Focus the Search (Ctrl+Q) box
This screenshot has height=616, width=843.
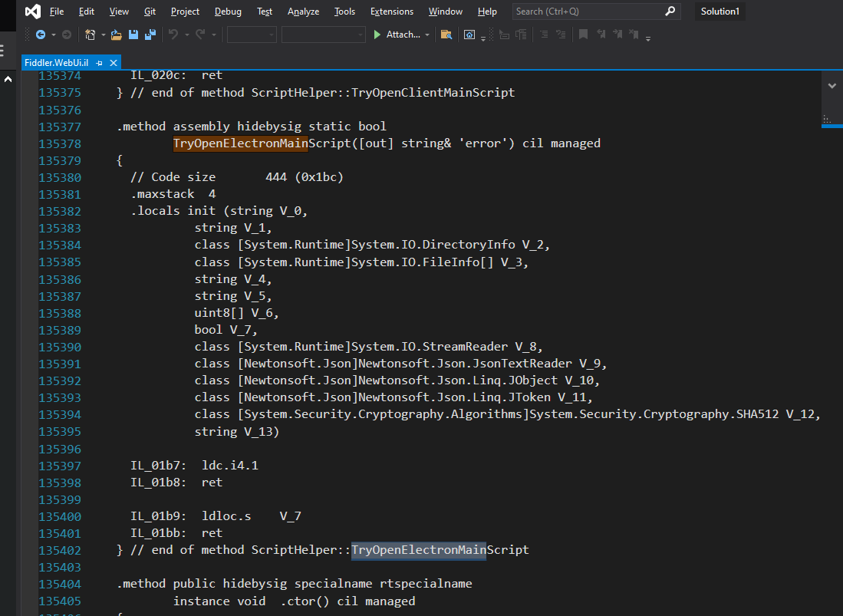tap(596, 12)
